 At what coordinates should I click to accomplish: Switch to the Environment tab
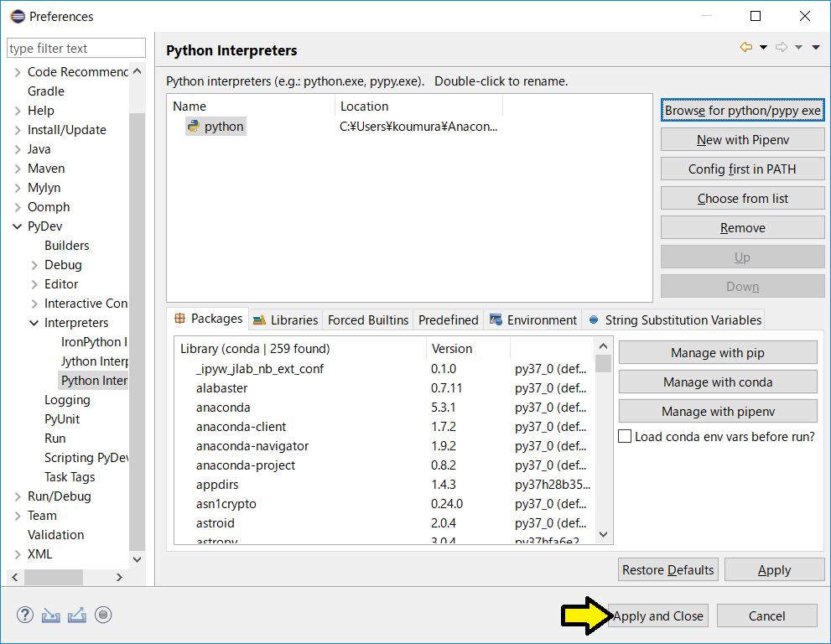533,320
